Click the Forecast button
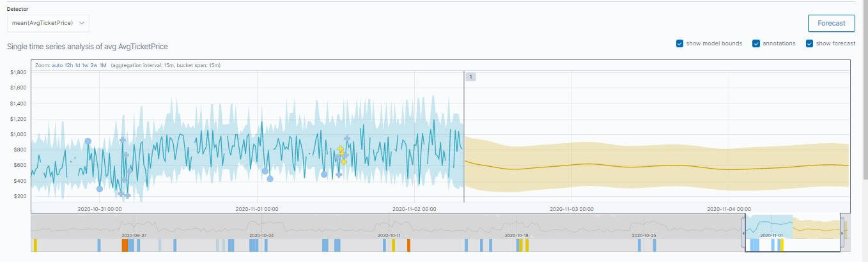The height and width of the screenshot is (262, 868). pyautogui.click(x=831, y=24)
